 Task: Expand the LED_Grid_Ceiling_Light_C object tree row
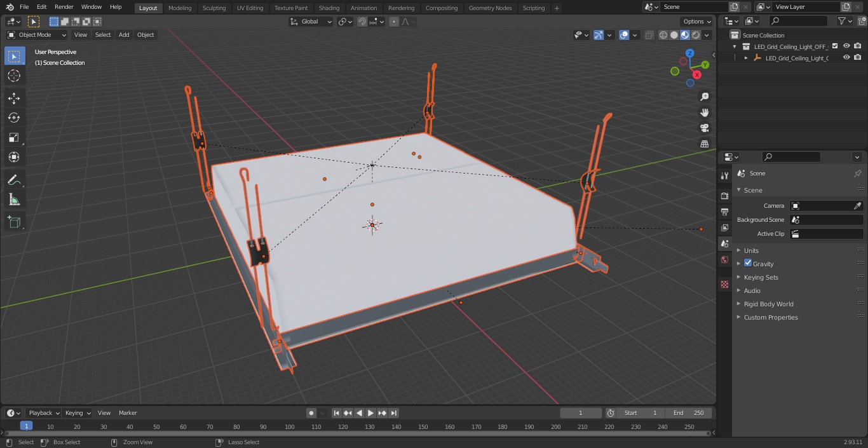[x=746, y=58]
